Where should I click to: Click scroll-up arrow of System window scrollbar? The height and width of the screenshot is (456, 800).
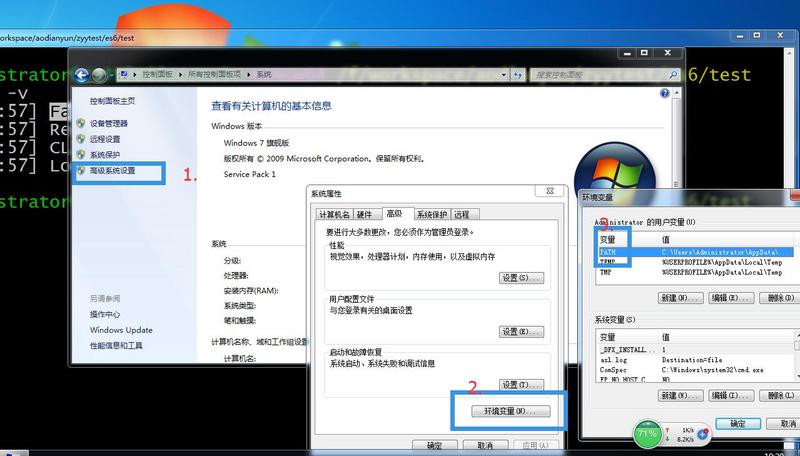coord(677,93)
